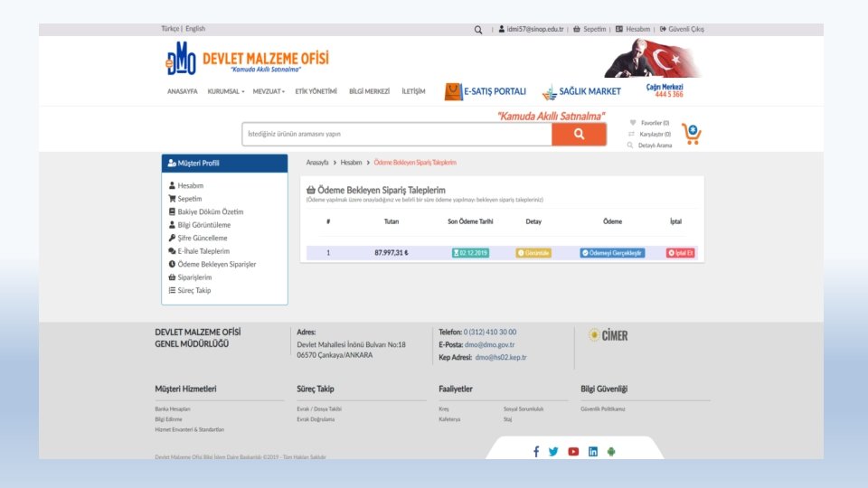Click the CİMER logo
This screenshot has height=488, width=868.
tap(608, 335)
